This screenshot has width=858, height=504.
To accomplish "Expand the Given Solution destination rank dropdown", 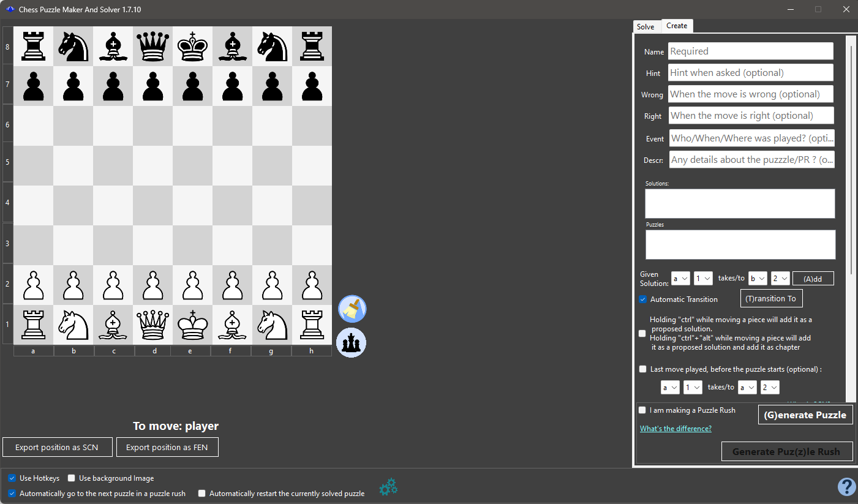I will tap(780, 279).
